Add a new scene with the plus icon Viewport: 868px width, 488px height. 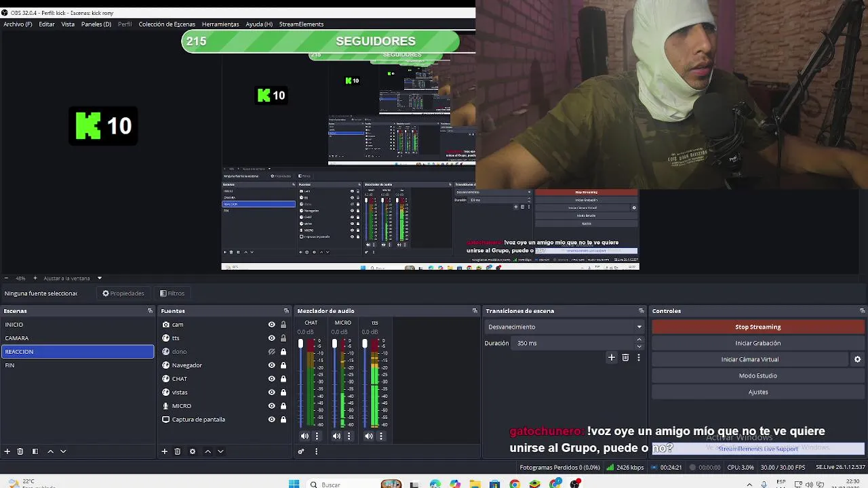tap(7, 451)
